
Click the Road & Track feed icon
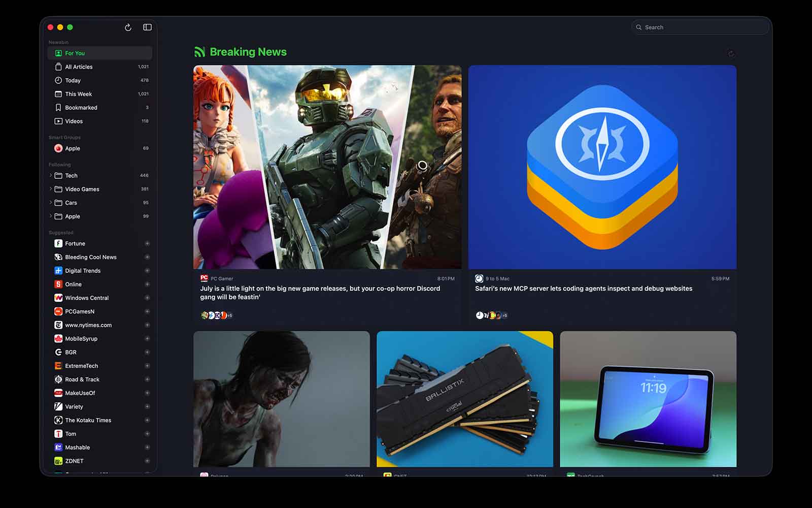tap(58, 379)
